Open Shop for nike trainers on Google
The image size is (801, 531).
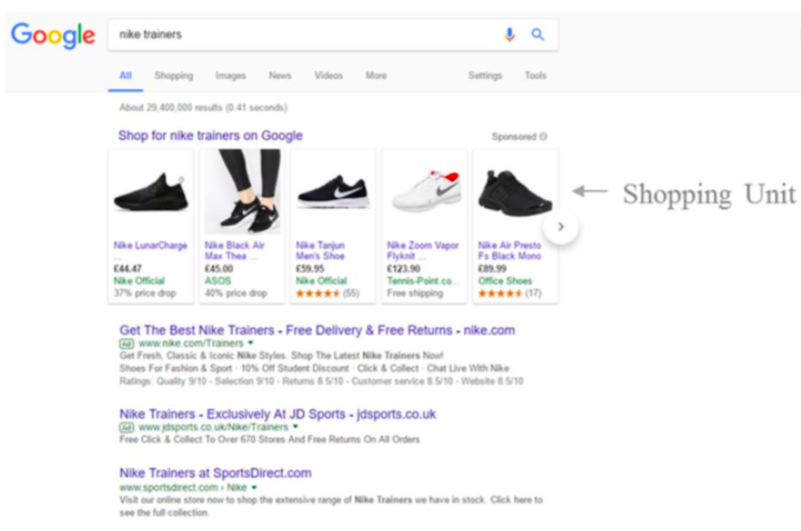(210, 135)
